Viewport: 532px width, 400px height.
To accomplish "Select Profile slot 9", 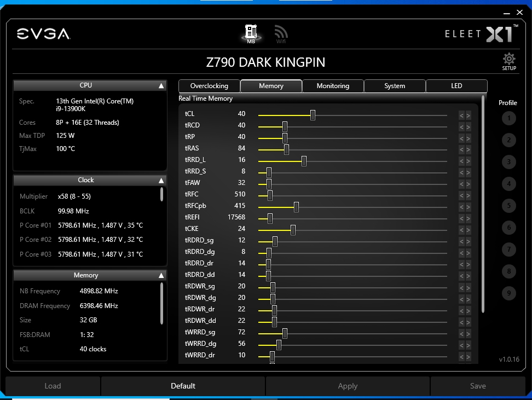I will coord(508,293).
